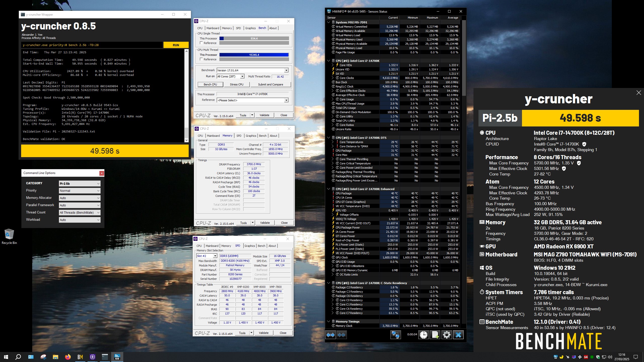Open HWiNFO remote network monitoring icon

[x=395, y=335]
